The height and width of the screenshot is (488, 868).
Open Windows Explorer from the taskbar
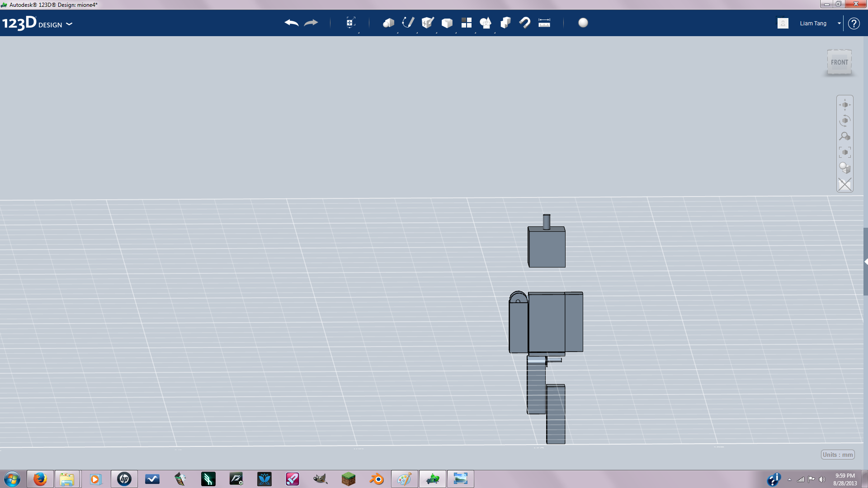click(67, 479)
